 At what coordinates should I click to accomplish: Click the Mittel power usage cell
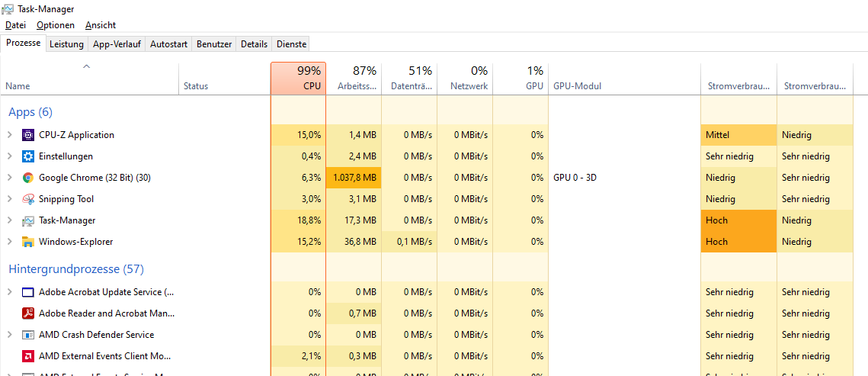point(738,134)
